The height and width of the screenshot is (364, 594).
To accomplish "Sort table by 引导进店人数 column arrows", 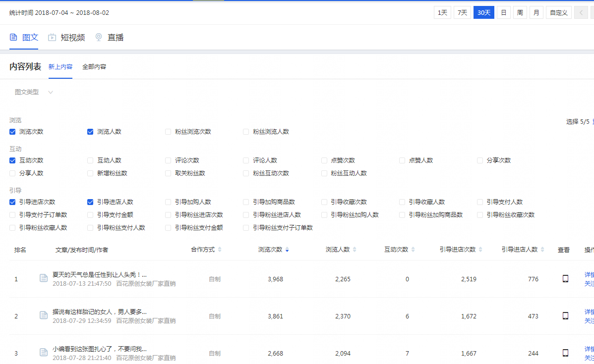I will (542, 250).
